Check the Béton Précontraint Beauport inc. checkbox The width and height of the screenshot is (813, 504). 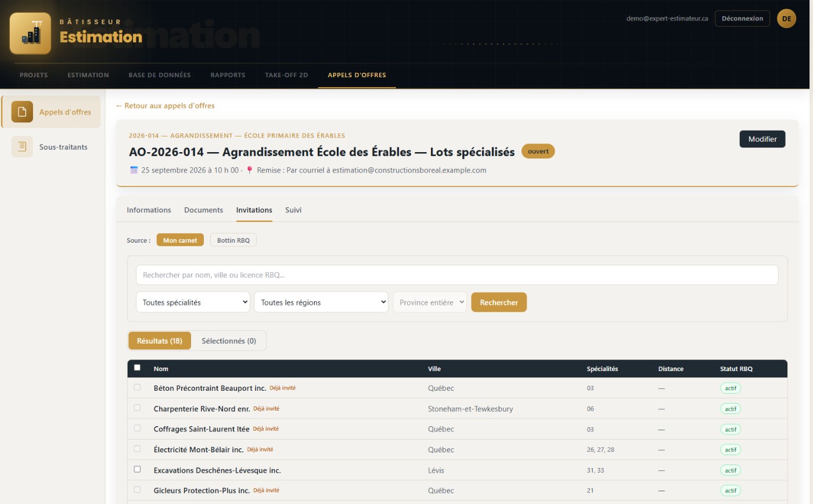[x=137, y=387]
